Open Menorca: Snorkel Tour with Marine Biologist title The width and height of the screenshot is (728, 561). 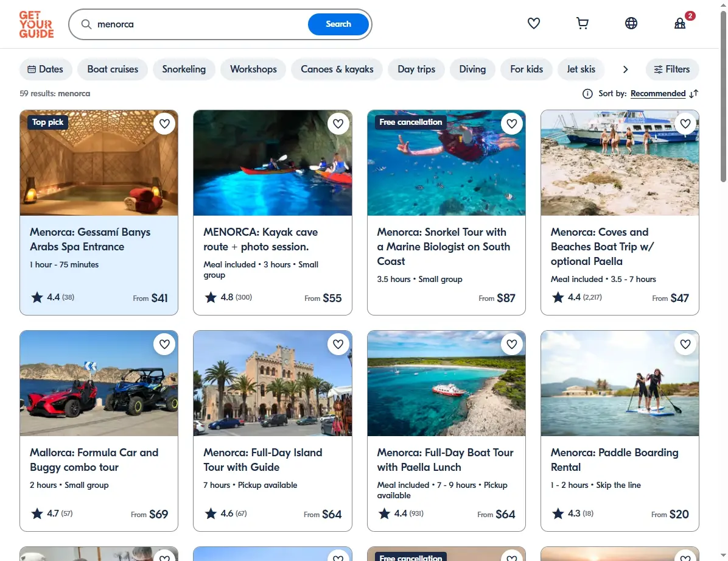443,246
